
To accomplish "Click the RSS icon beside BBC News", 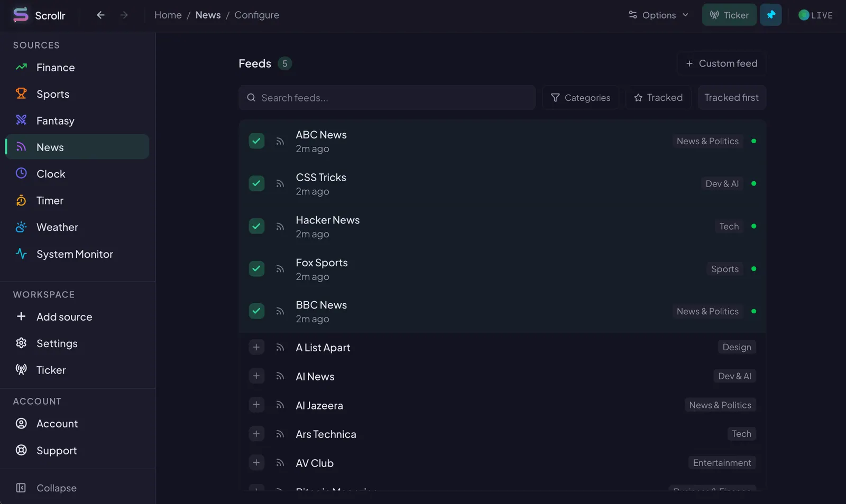I will tap(280, 311).
